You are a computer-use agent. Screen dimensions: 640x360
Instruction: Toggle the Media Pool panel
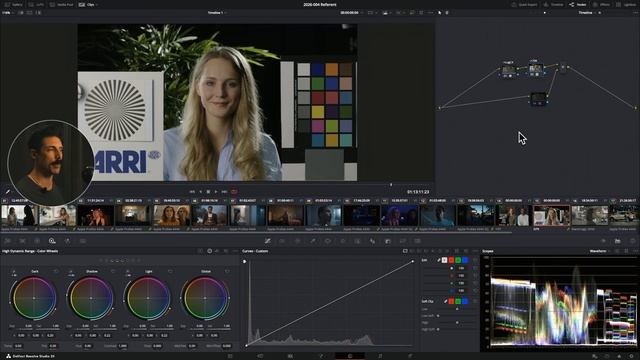(x=62, y=4)
